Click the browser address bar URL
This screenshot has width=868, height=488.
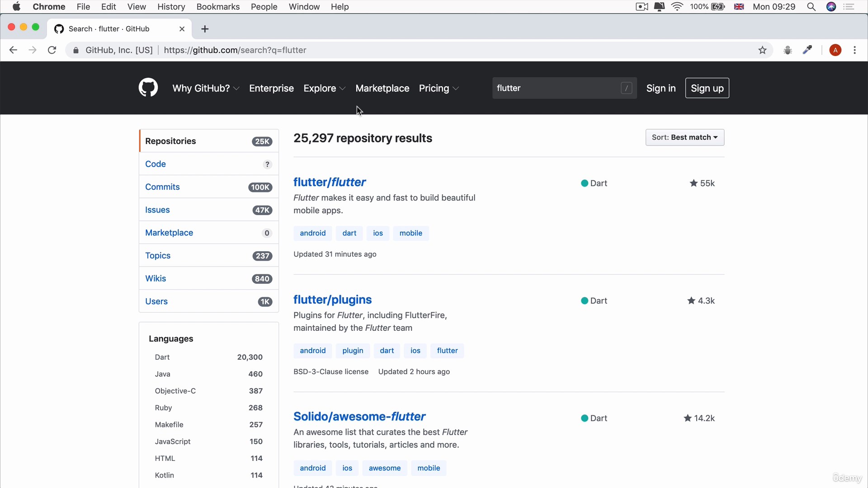pyautogui.click(x=235, y=50)
